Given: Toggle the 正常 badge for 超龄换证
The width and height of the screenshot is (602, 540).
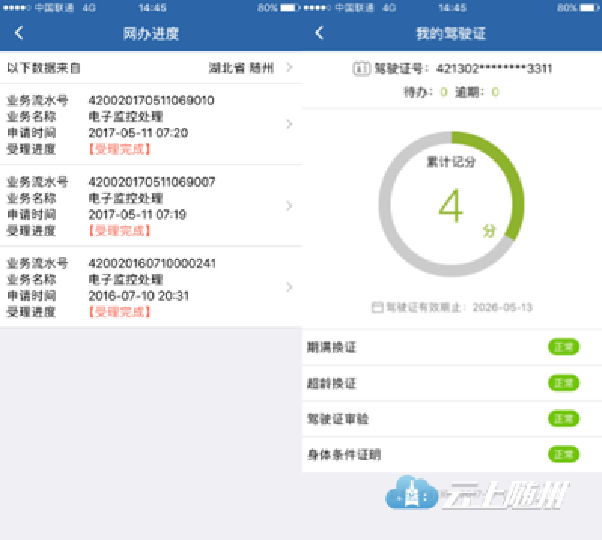Looking at the screenshot, I should tap(563, 383).
